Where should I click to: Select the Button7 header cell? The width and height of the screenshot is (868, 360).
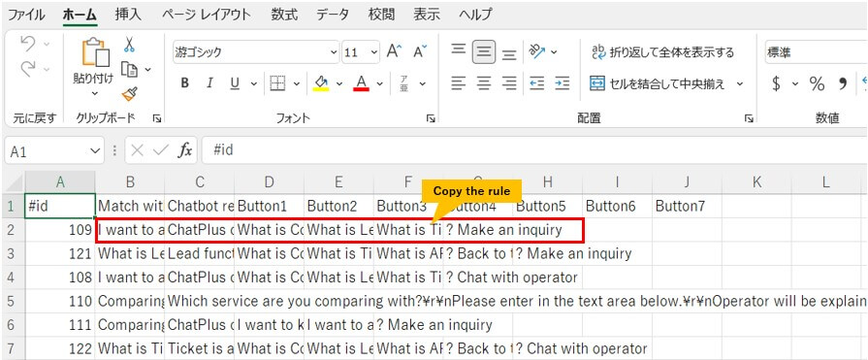click(x=687, y=206)
